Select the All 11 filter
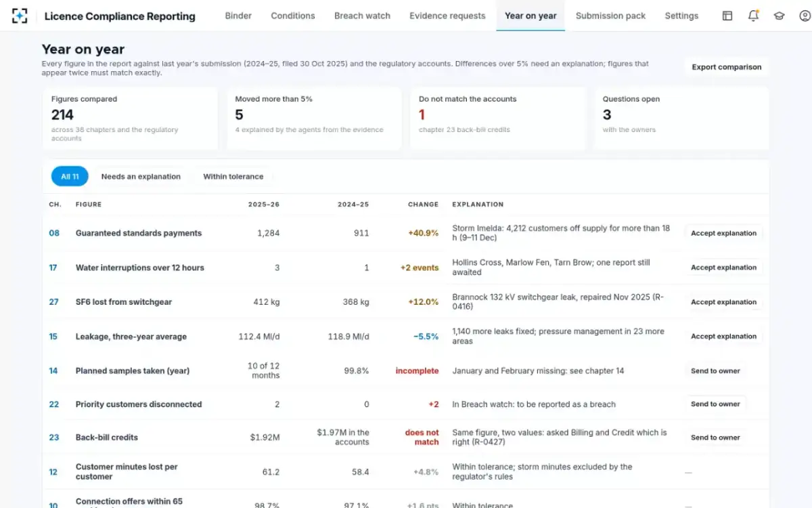Viewport: 812px width, 508px height. [70, 177]
